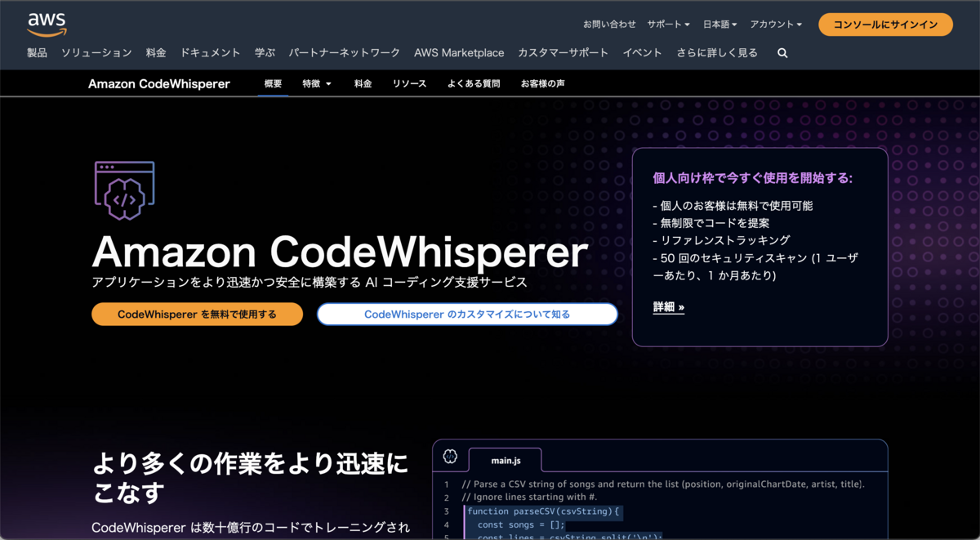Viewport: 980px width, 540px height.
Task: Click the AWS logo
Action: [46, 25]
